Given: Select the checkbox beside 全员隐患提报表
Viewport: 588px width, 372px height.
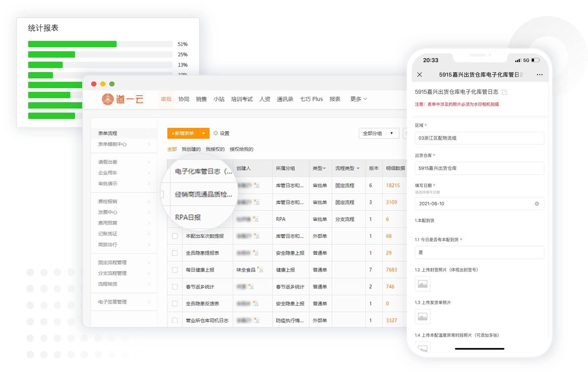Looking at the screenshot, I should 175,253.
